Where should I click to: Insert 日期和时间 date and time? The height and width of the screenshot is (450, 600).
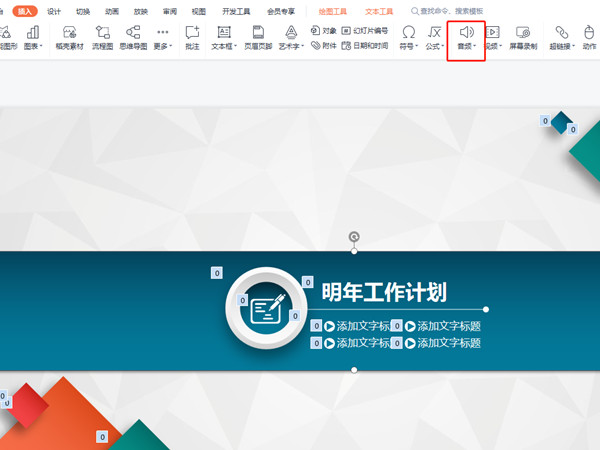(364, 46)
